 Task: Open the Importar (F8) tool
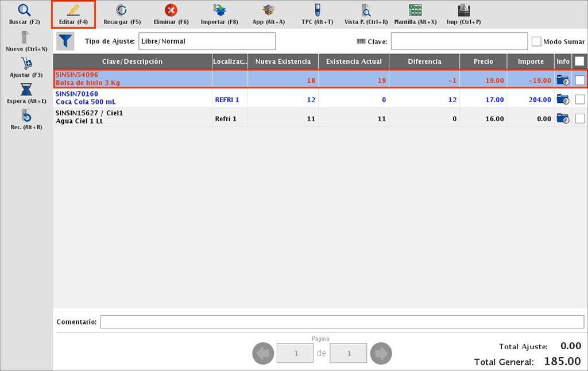click(219, 10)
